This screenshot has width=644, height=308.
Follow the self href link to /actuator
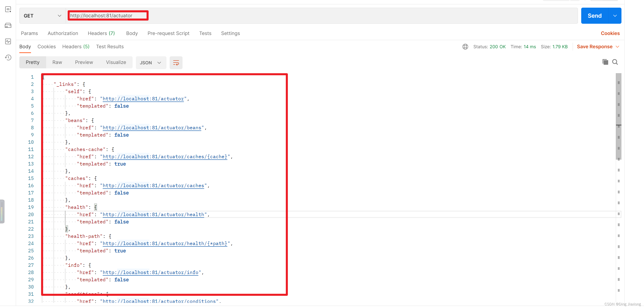[143, 99]
